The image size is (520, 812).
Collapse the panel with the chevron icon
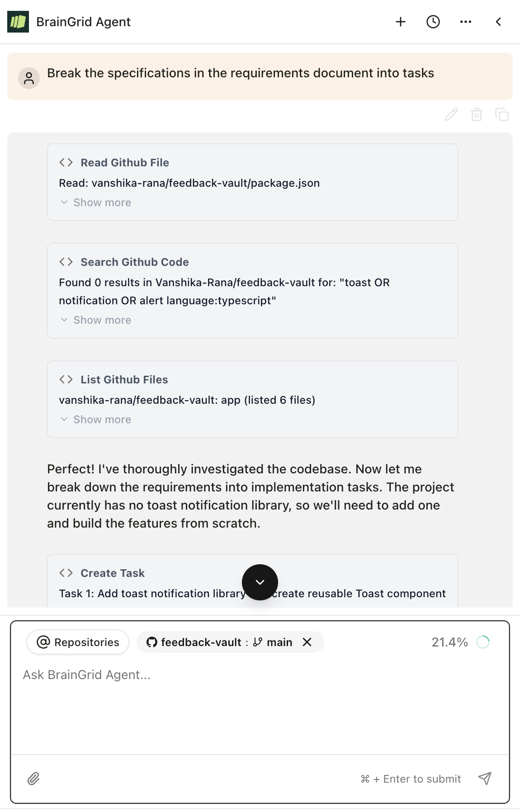pos(498,21)
